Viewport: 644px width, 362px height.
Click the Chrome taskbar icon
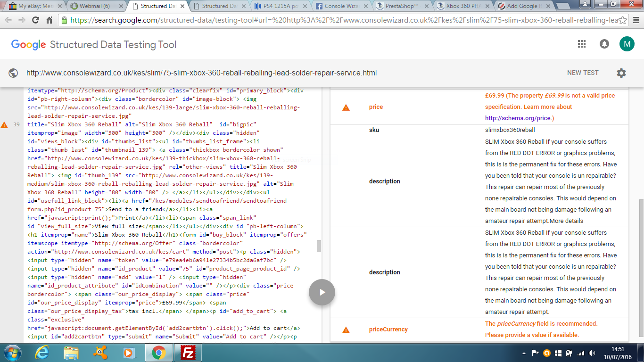[x=158, y=353]
